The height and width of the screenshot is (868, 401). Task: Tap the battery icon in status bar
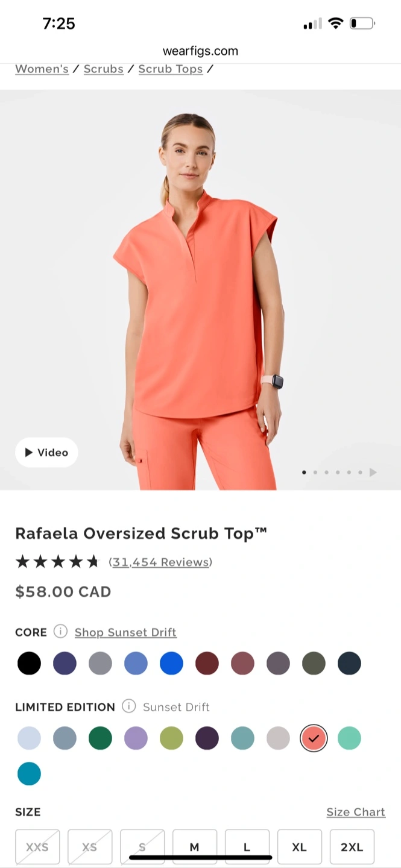point(362,24)
